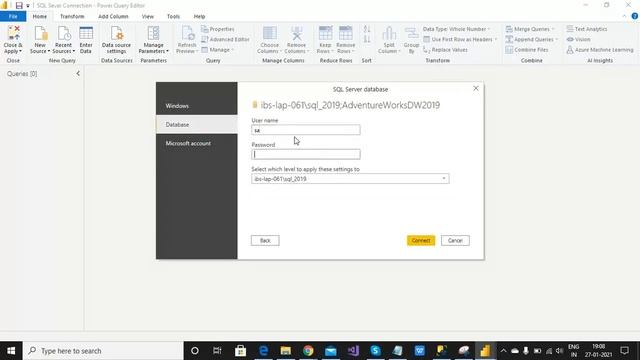Collapse the Queries pane with the chevron

click(78, 73)
